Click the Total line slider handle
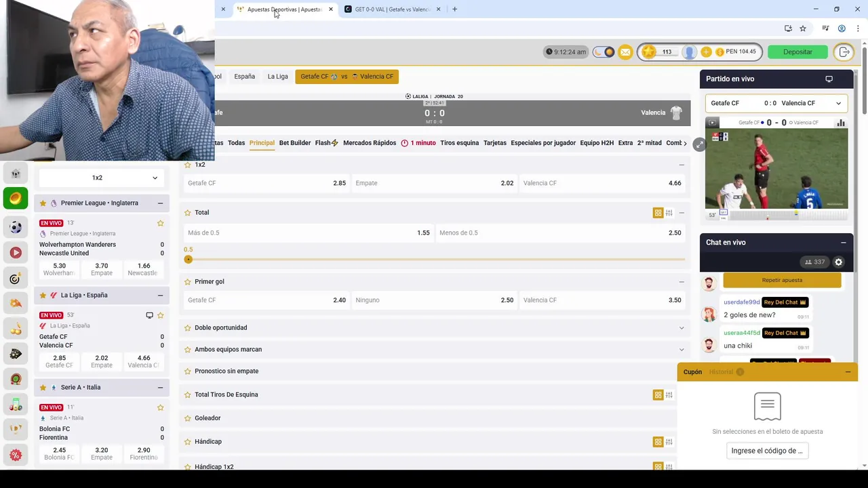Image resolution: width=868 pixels, height=488 pixels. coord(188,260)
